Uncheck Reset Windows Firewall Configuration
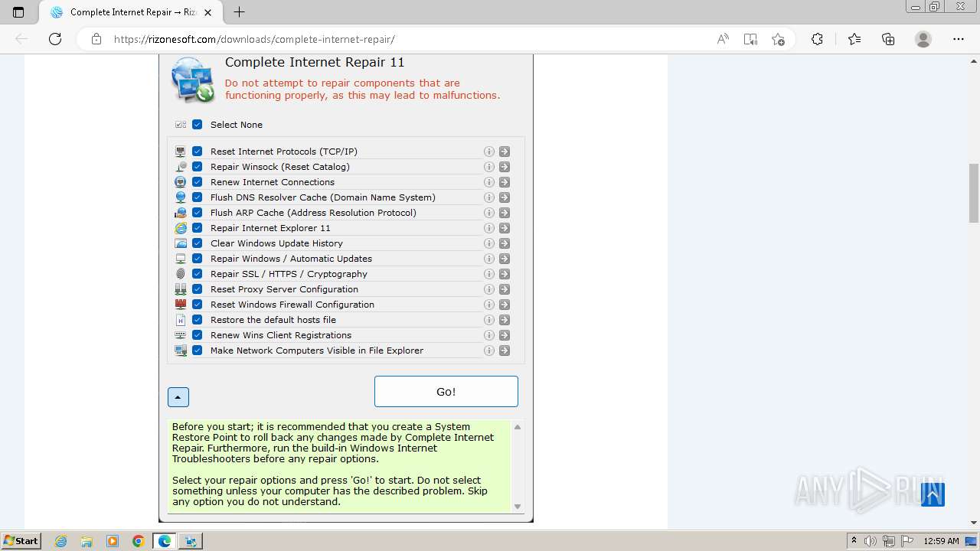The image size is (980, 551). click(x=198, y=305)
